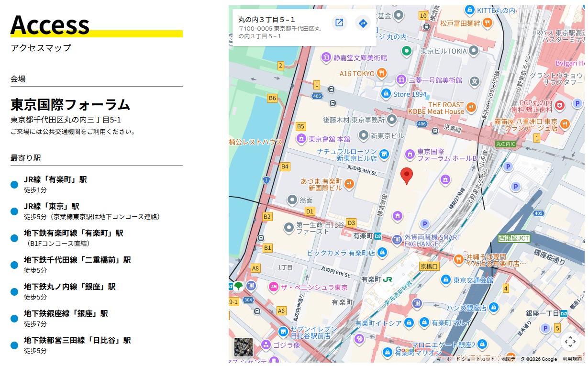Screen dimensions: 588x366
Task: Click the 〒100-0005 address text in map card
Action: 279,33
